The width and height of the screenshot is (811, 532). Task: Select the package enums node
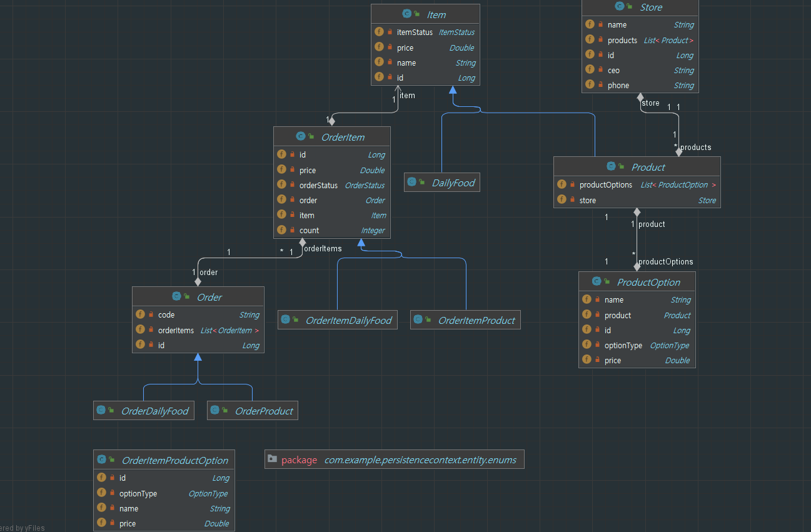394,459
